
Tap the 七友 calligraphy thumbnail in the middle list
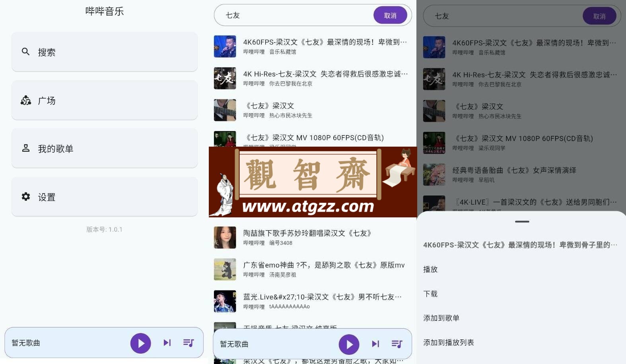tap(225, 78)
